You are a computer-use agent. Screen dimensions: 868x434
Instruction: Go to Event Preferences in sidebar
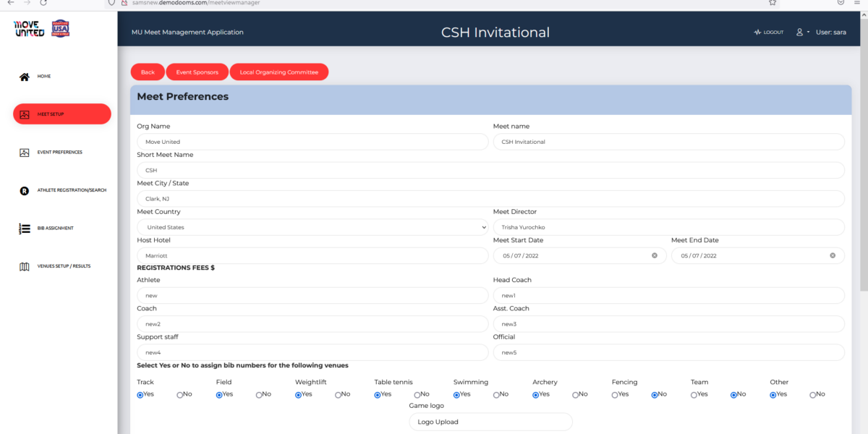[x=60, y=153]
